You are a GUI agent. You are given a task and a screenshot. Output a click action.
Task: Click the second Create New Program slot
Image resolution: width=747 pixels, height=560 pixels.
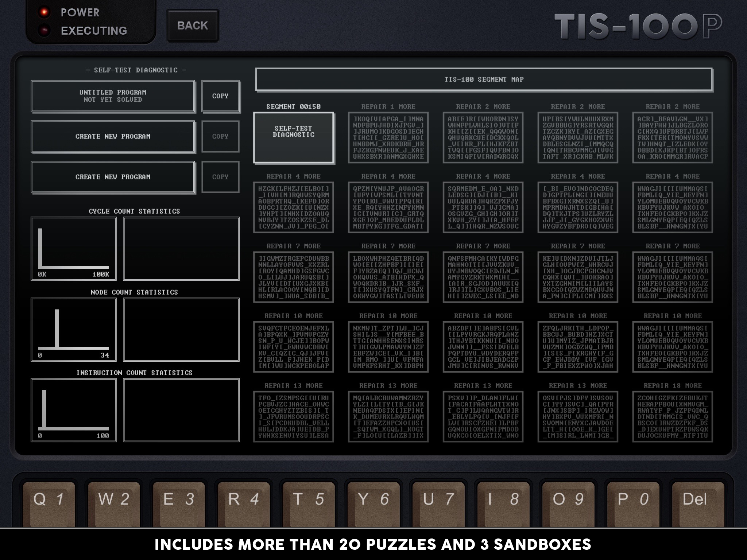click(113, 137)
